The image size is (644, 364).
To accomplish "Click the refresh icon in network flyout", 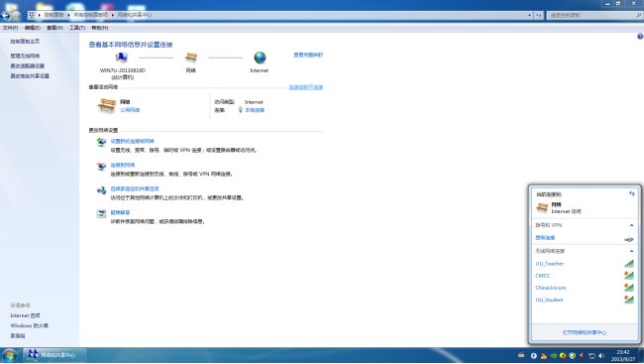I will click(632, 193).
